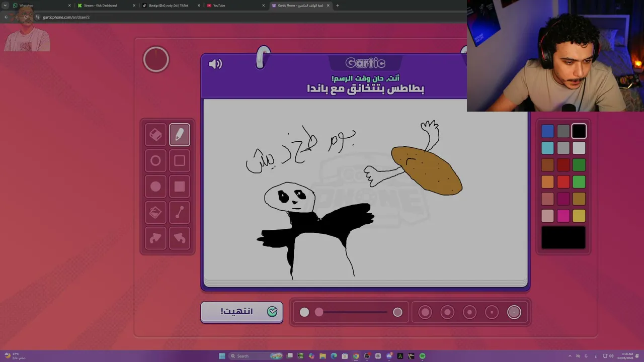Pick the filled rectangle shape tool
644x362 pixels.
tap(180, 187)
